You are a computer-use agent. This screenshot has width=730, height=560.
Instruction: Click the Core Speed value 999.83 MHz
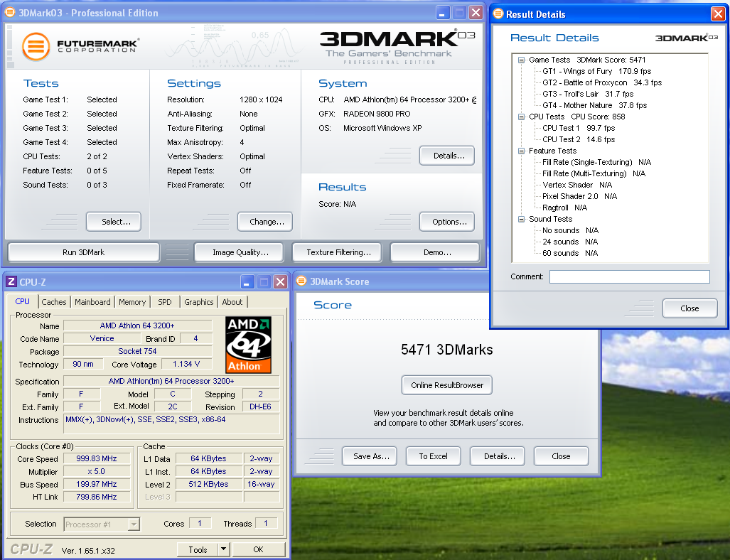(97, 459)
